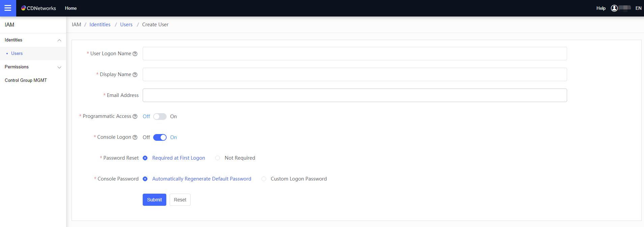This screenshot has height=227, width=644.
Task: Focus the Email Address input field
Action: click(x=355, y=95)
